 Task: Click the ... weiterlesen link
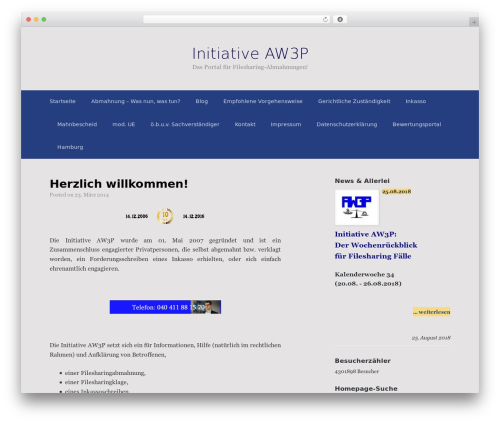432,312
